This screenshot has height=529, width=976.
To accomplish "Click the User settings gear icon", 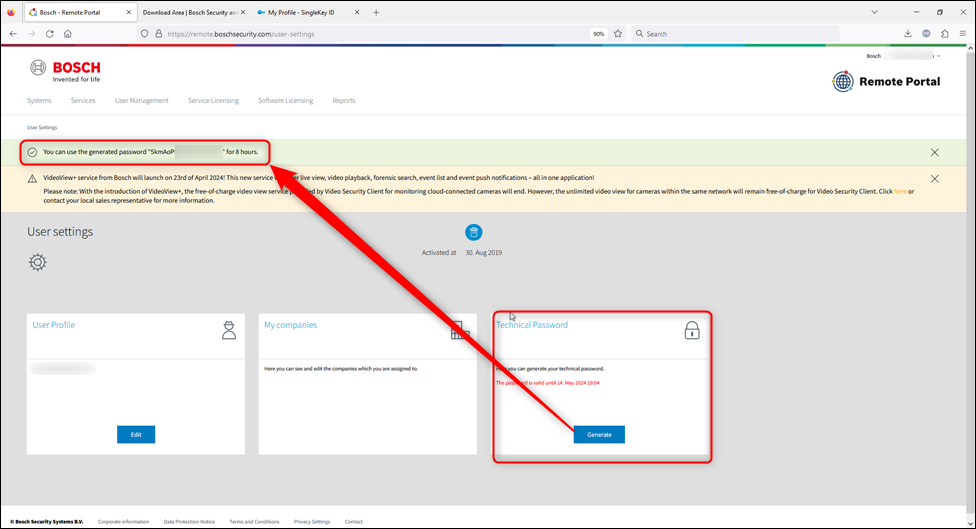I will pyautogui.click(x=37, y=262).
